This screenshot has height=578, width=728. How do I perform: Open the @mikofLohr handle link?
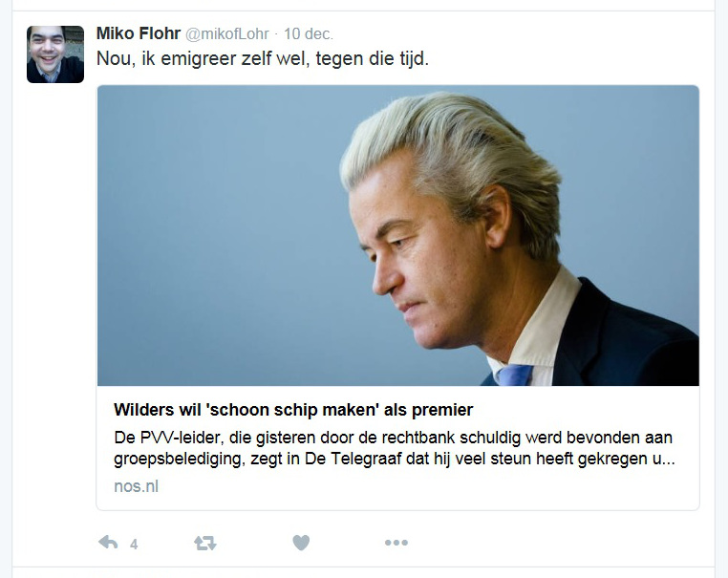click(227, 33)
